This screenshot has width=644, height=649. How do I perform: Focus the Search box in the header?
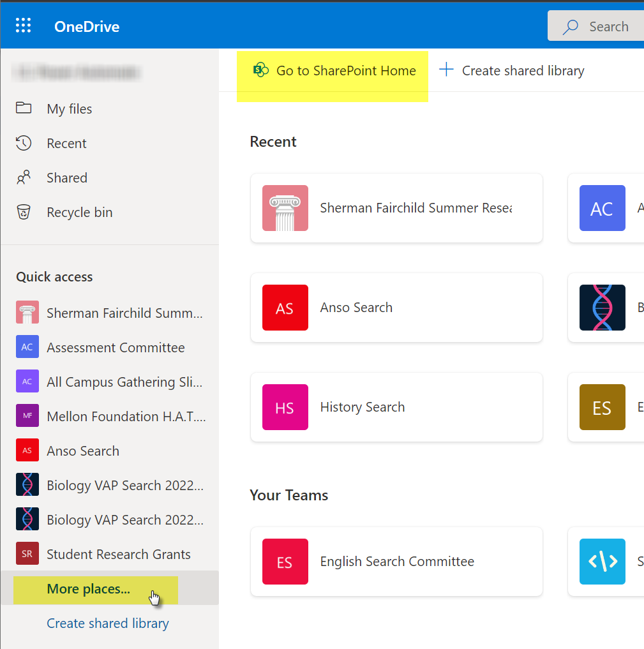pos(596,26)
